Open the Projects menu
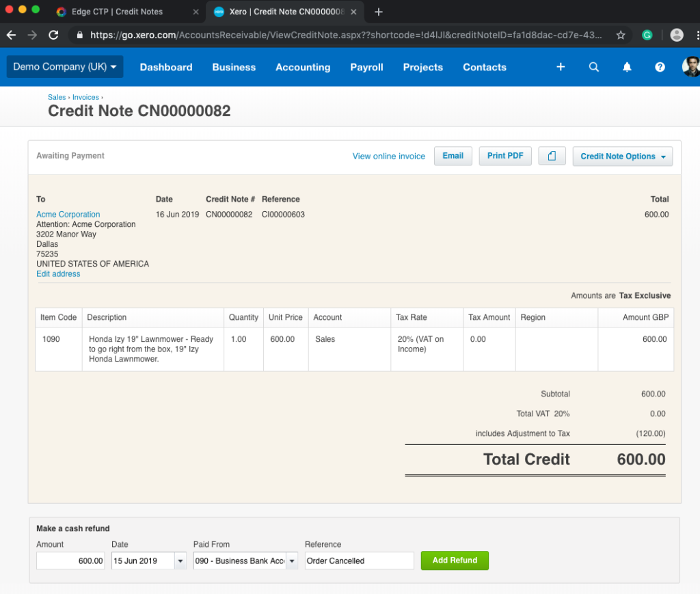 (x=422, y=68)
